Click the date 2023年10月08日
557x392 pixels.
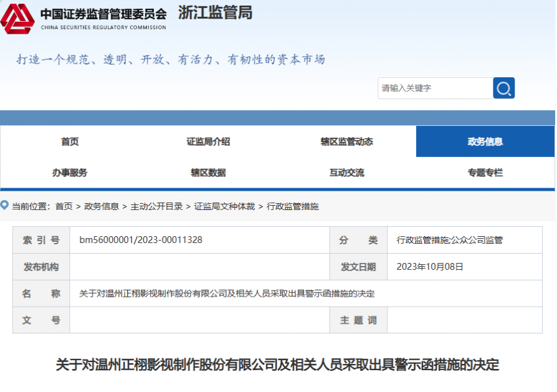(x=430, y=267)
